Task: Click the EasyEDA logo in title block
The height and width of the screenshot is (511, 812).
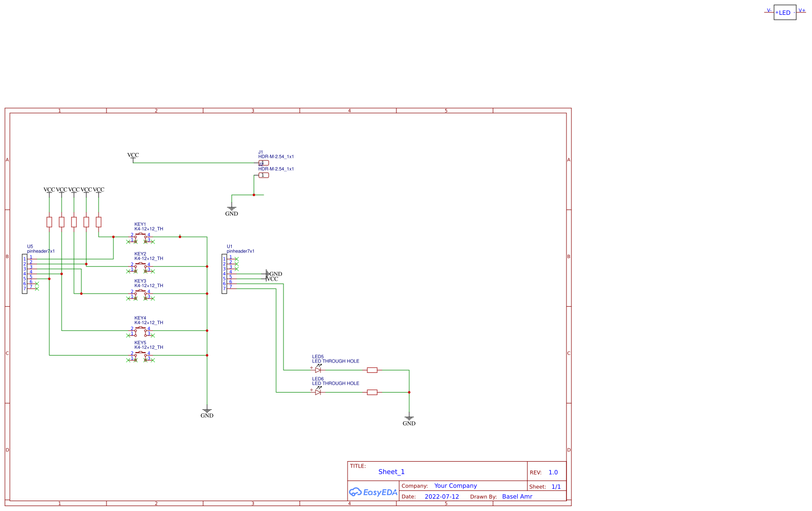Action: coord(373,492)
